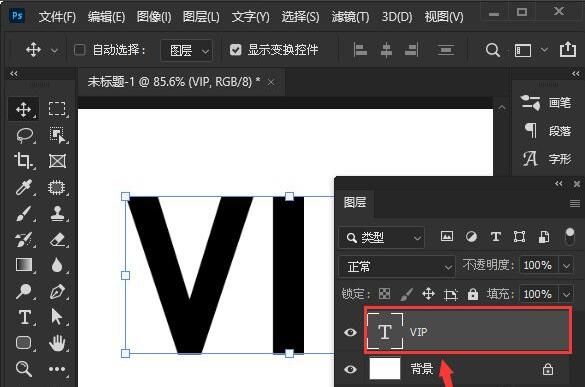Open the 类型 filter dropdown

pyautogui.click(x=382, y=237)
